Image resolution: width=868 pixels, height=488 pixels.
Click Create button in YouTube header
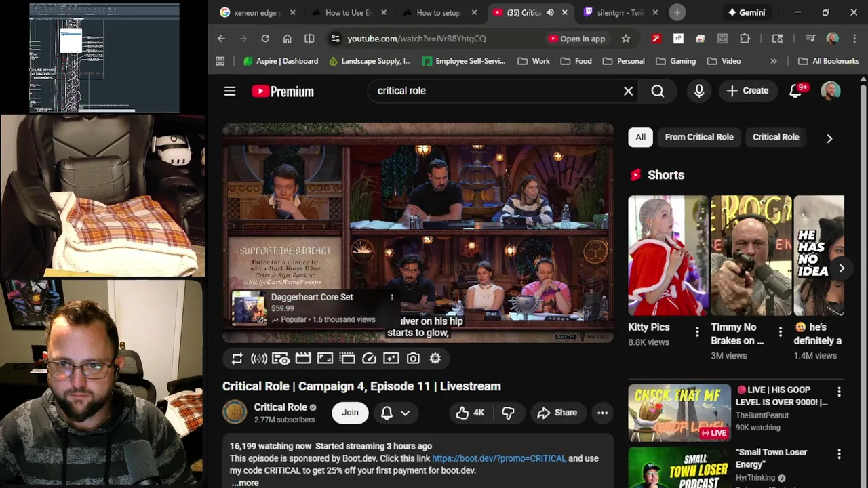tap(747, 91)
